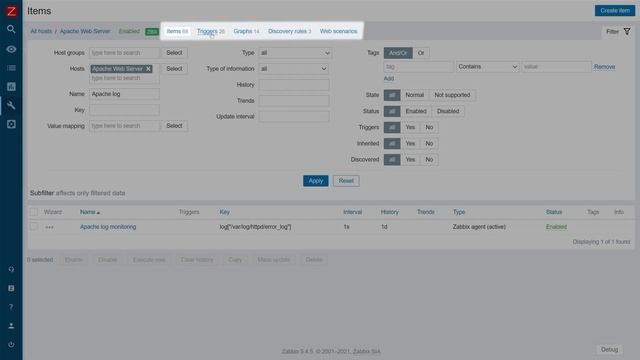Switch to the Items tab
Image resolution: width=640 pixels, height=360 pixels.
tap(177, 31)
